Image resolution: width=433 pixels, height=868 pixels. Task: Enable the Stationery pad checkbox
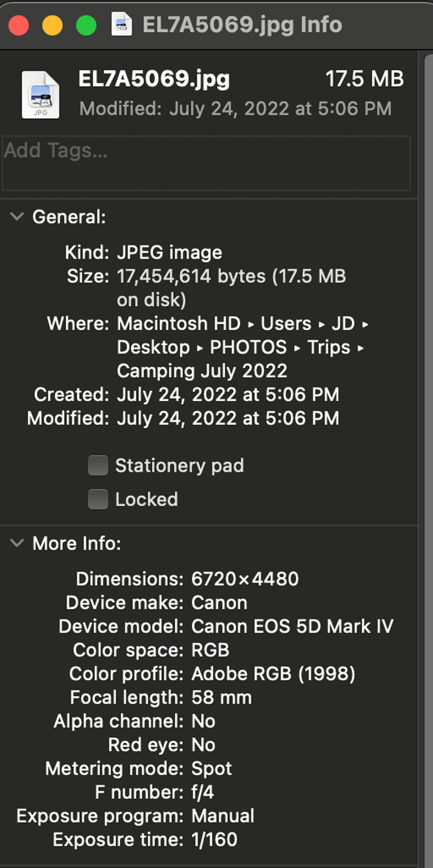click(98, 465)
